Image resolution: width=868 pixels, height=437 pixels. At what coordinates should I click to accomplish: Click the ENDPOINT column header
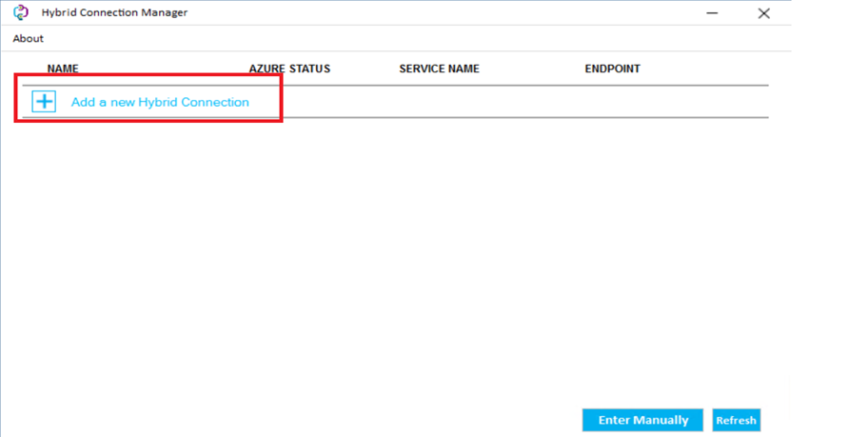612,69
